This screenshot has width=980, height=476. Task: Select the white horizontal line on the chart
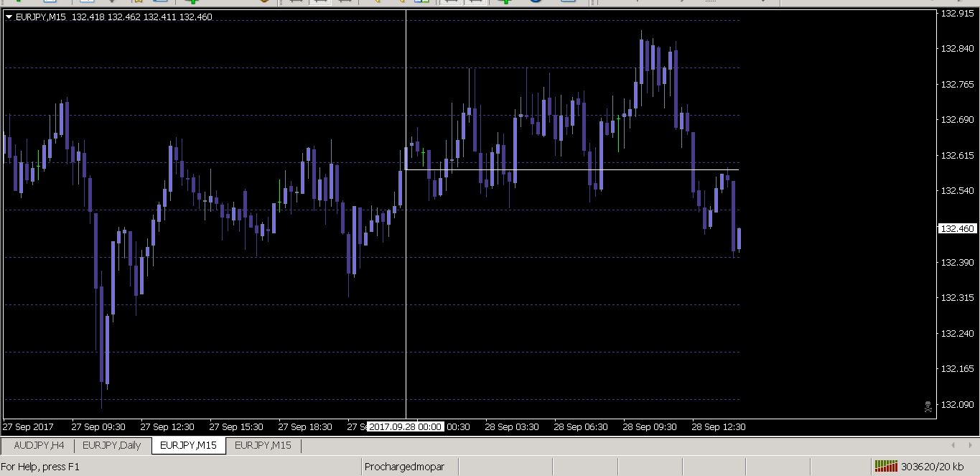click(572, 169)
